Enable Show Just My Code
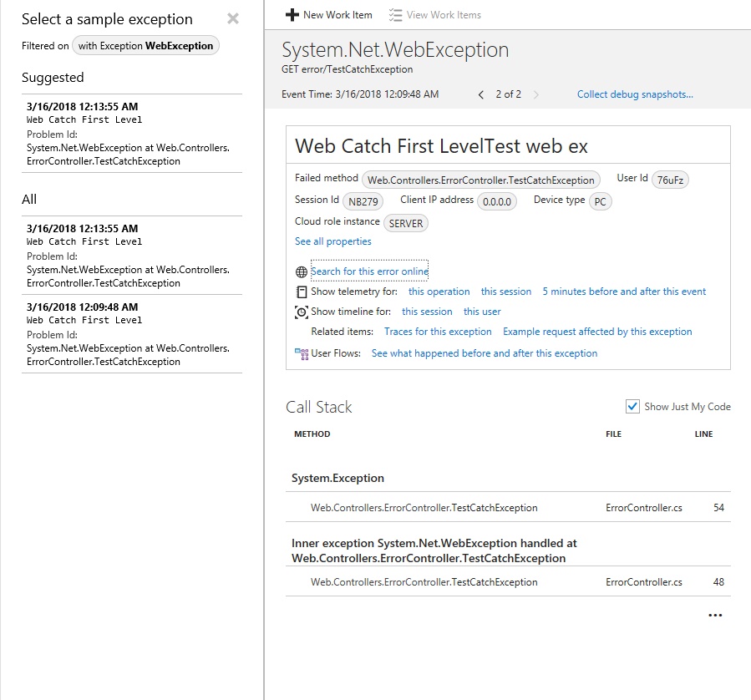The width and height of the screenshot is (751, 700). click(x=632, y=406)
